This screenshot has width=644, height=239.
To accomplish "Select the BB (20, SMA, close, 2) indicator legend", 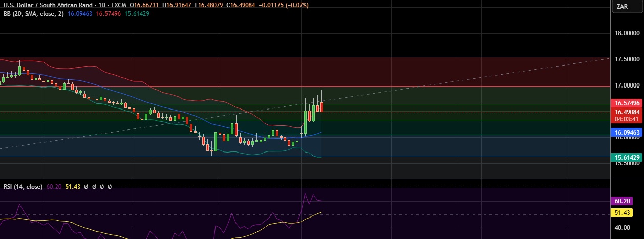I will tap(34, 14).
